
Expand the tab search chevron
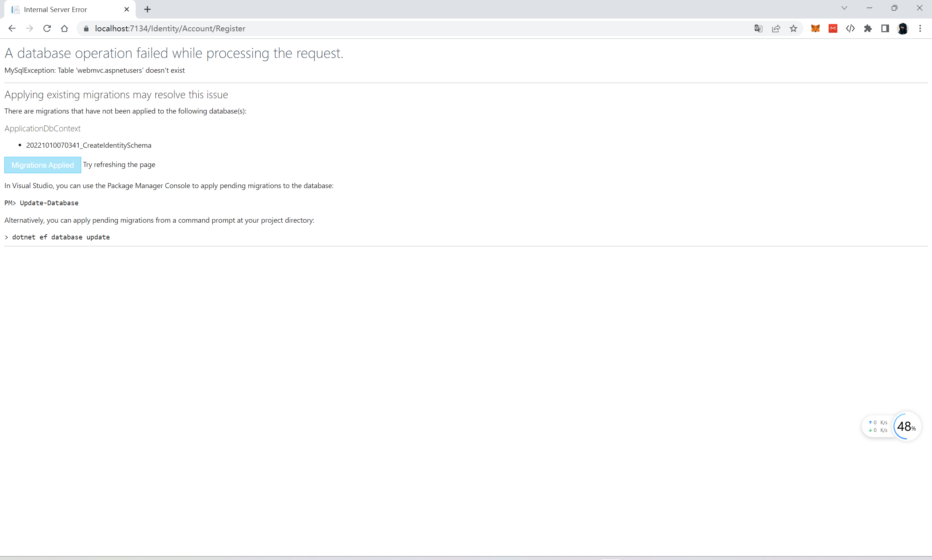point(844,8)
